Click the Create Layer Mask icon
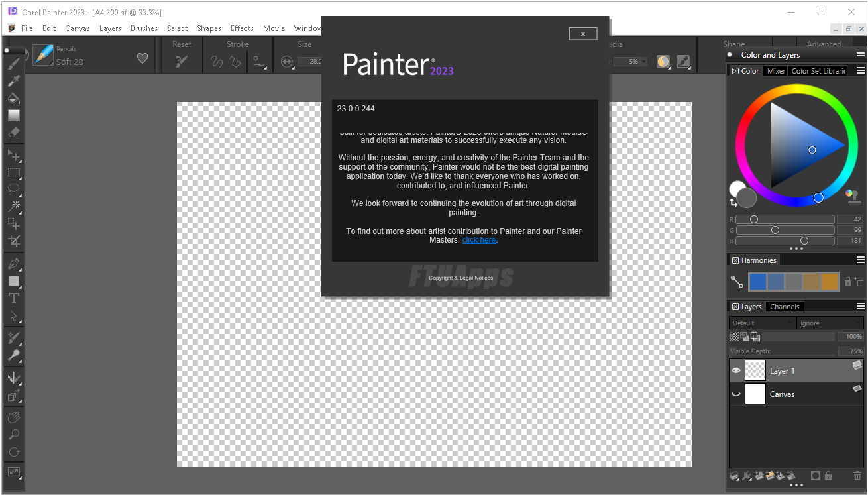The width and height of the screenshot is (868, 495). (816, 476)
